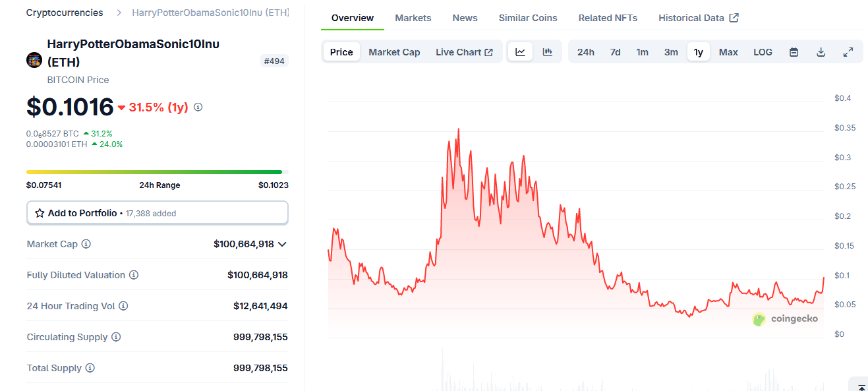
Task: Select the candlestick chart view icon
Action: (x=547, y=52)
